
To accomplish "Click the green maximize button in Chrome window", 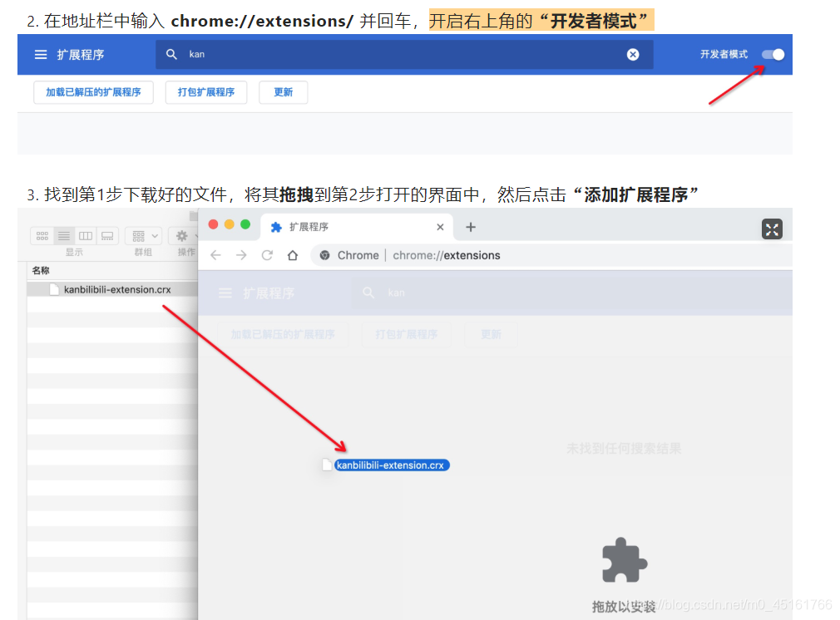I will tap(245, 224).
